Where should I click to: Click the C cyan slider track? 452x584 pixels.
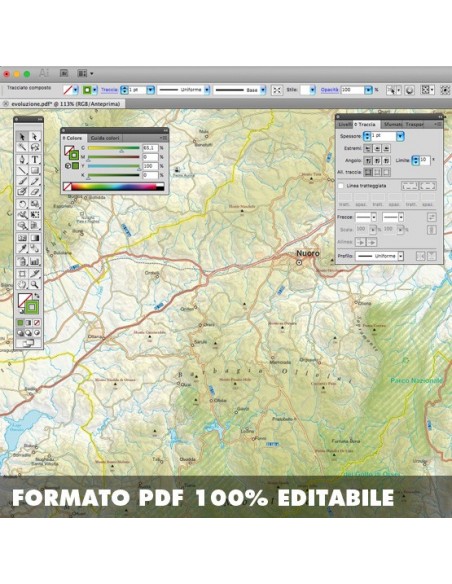[x=114, y=148]
